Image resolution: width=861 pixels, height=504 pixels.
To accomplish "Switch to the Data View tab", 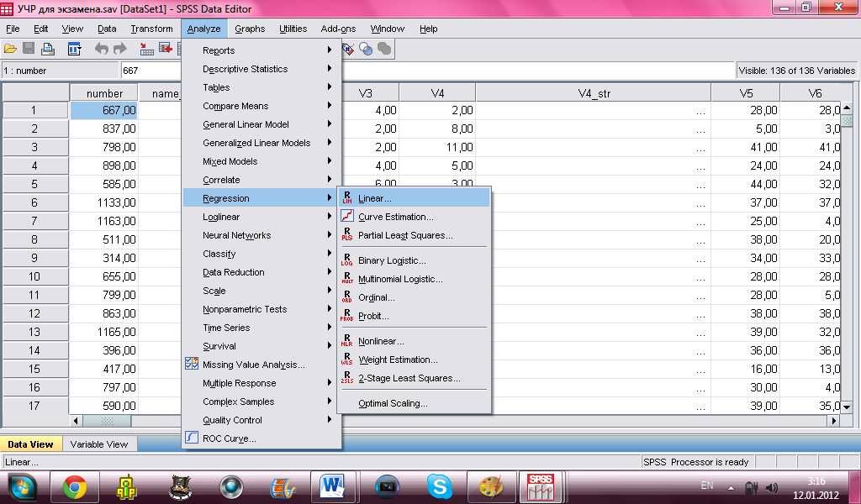I will (31, 444).
